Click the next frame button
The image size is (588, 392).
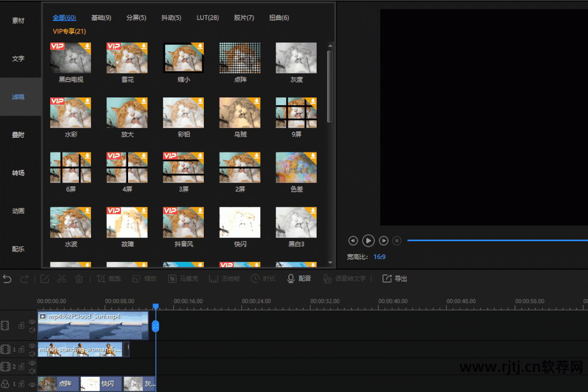tap(384, 240)
